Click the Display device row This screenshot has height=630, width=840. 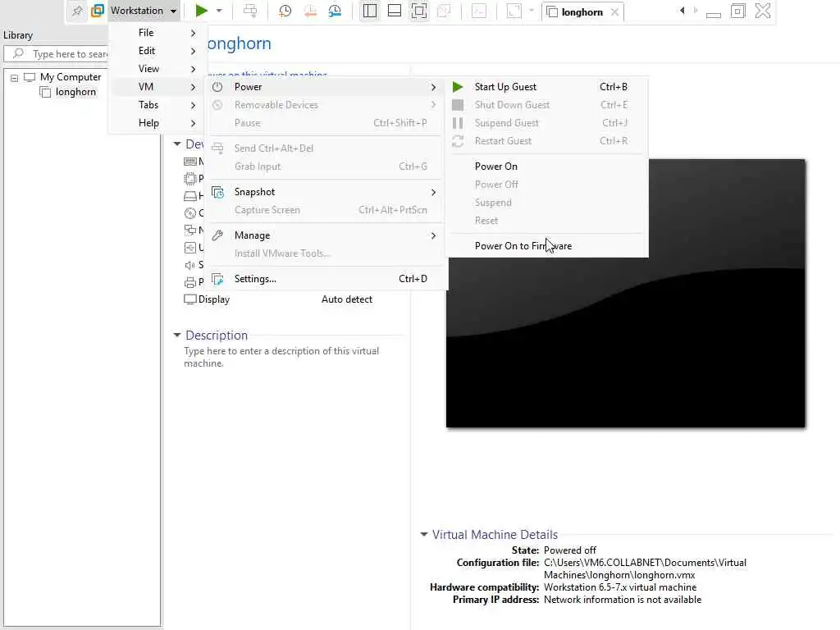278,299
